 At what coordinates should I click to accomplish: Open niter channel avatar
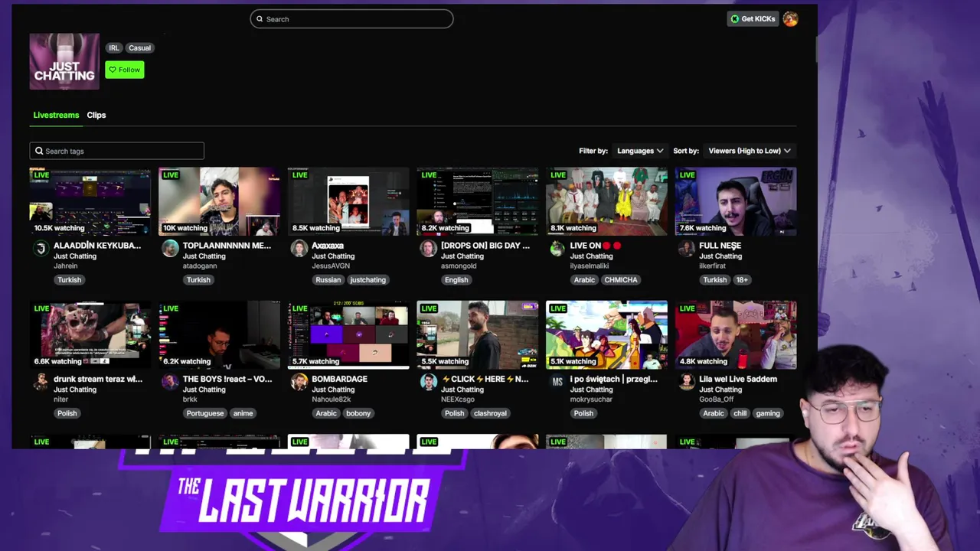41,381
